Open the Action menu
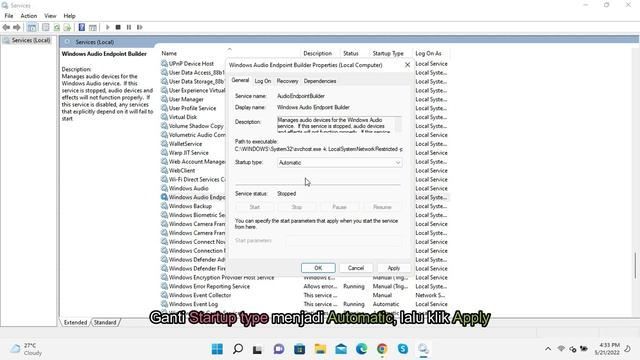640x360 pixels. tap(29, 16)
